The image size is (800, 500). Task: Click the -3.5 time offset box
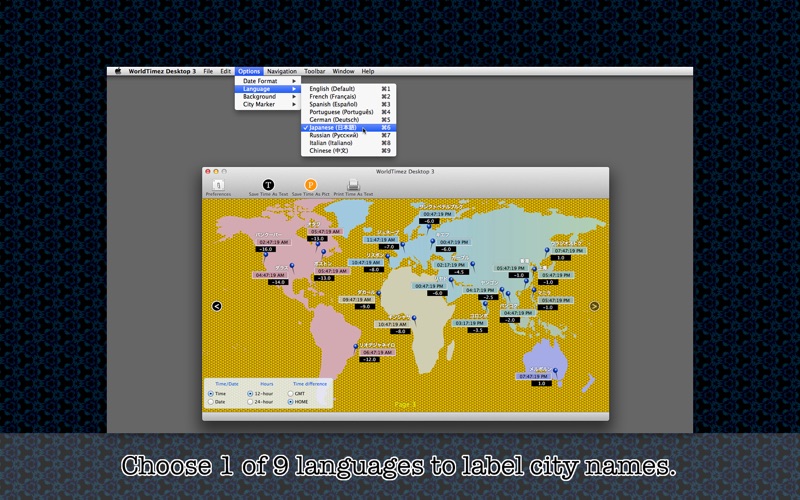coord(477,331)
